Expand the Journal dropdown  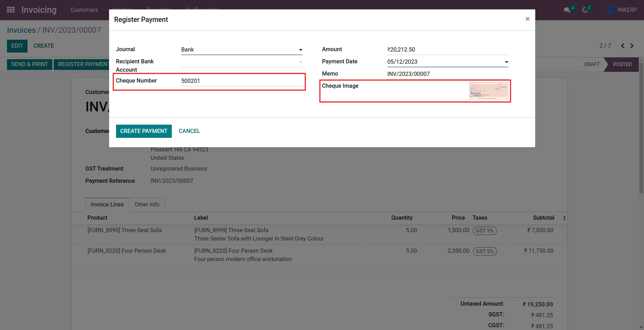[300, 50]
